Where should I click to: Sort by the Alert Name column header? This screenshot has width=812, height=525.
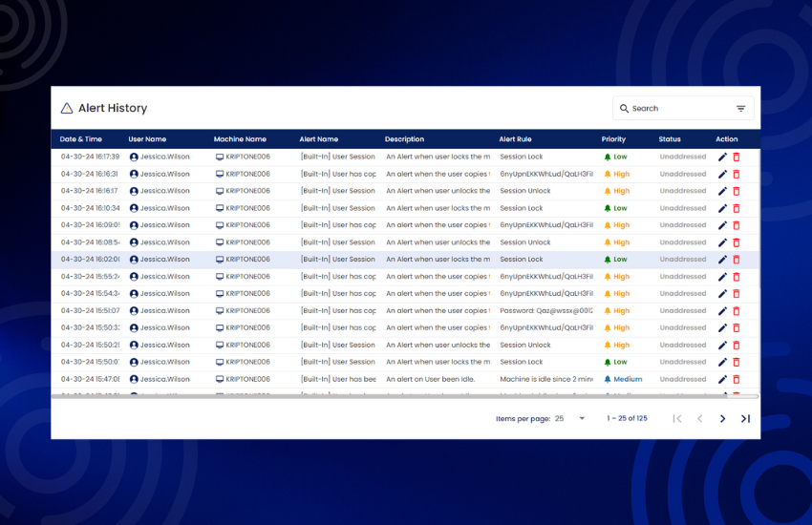pos(318,139)
